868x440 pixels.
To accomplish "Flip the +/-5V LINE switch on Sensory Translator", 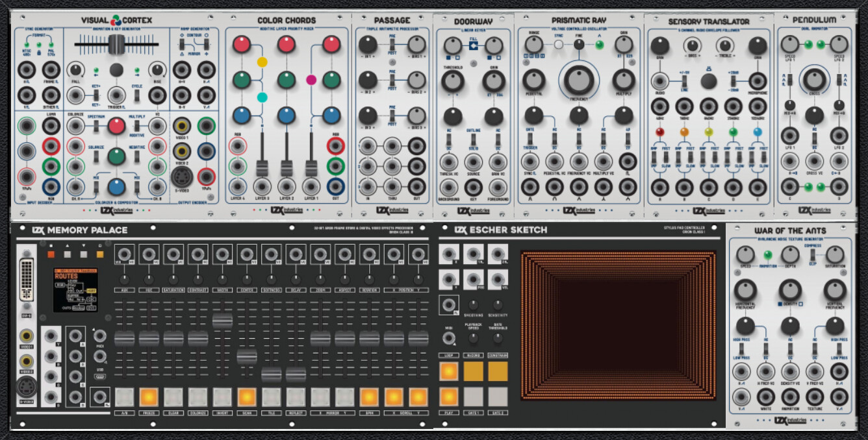I will (x=684, y=82).
